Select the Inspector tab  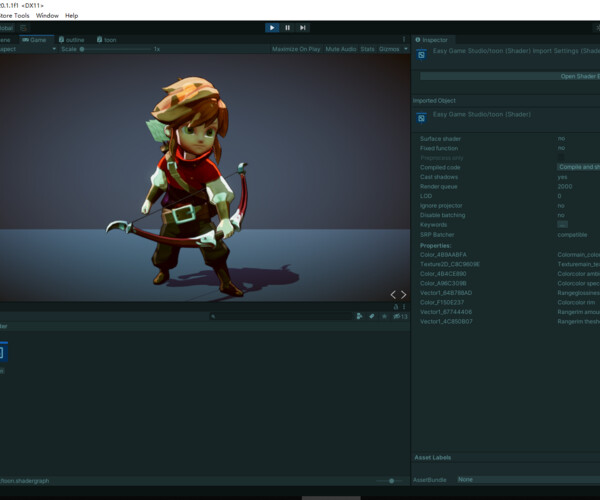pos(431,40)
